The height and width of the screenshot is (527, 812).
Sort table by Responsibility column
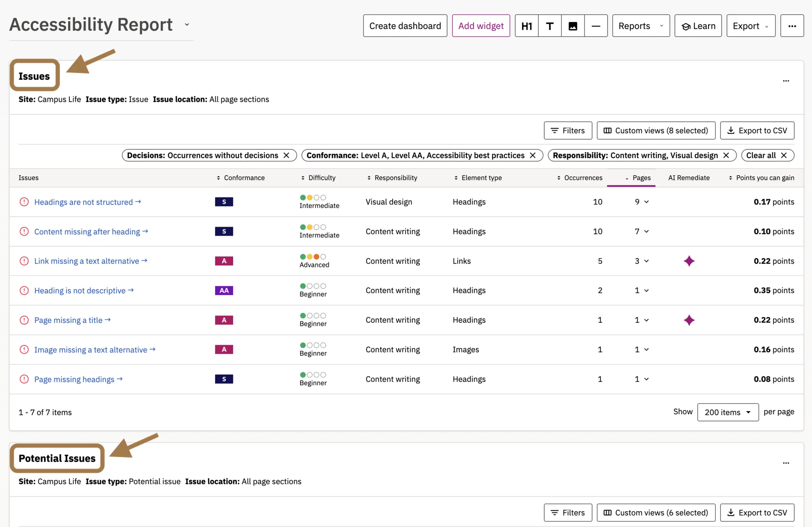(x=392, y=178)
